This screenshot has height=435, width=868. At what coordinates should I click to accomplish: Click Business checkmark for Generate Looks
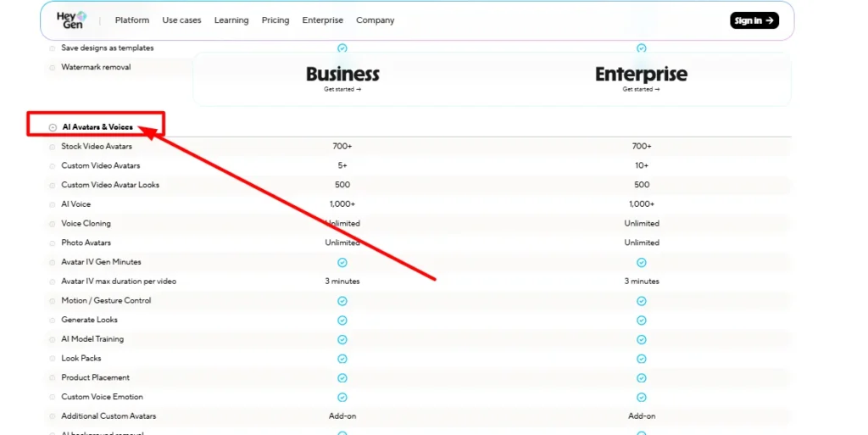click(x=342, y=321)
